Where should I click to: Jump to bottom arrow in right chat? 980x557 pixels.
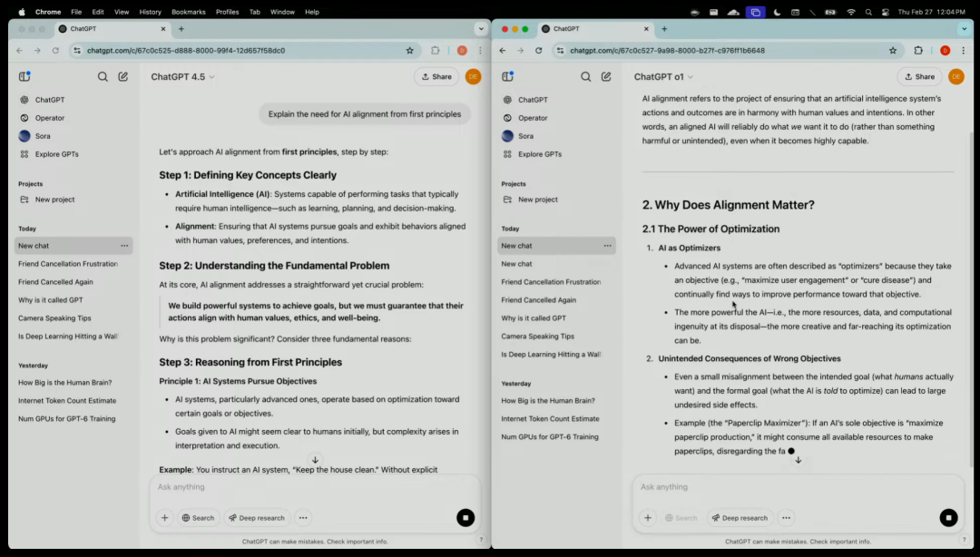(x=799, y=460)
